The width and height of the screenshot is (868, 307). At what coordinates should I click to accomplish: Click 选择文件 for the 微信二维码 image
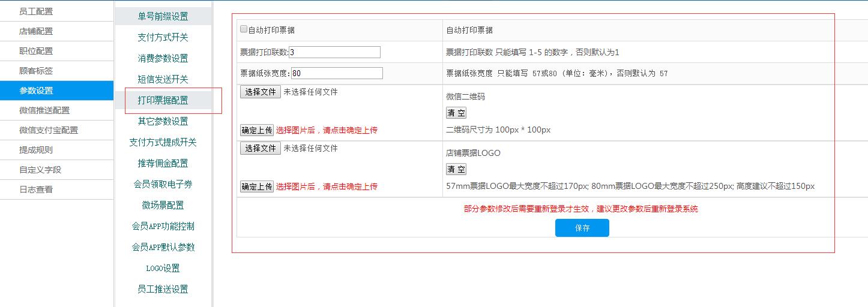(260, 92)
